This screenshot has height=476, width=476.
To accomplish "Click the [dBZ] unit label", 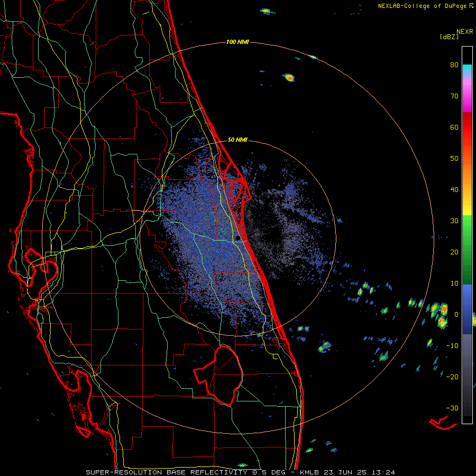I will (449, 37).
